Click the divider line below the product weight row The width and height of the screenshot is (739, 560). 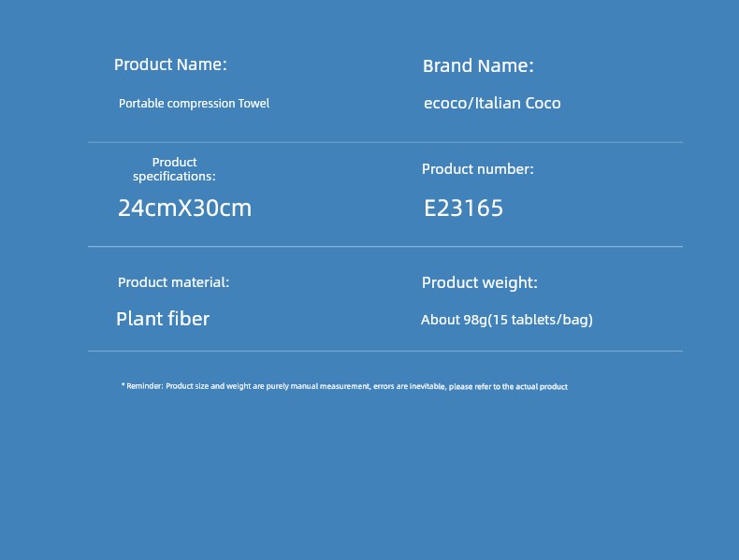click(x=384, y=352)
